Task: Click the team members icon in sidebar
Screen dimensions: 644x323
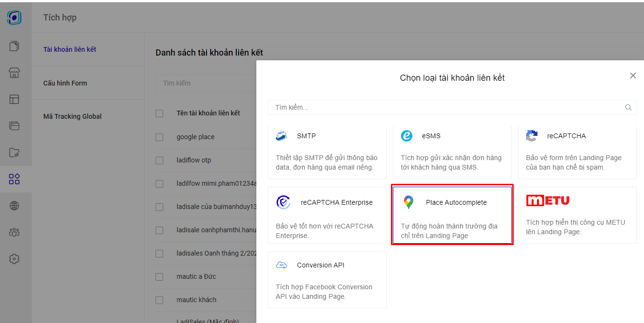Action: 14,232
